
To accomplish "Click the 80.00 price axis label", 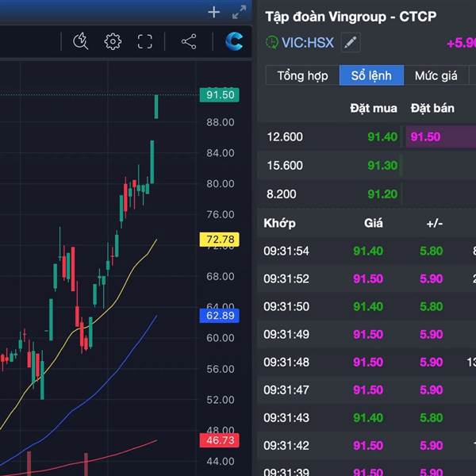I will 221,184.
